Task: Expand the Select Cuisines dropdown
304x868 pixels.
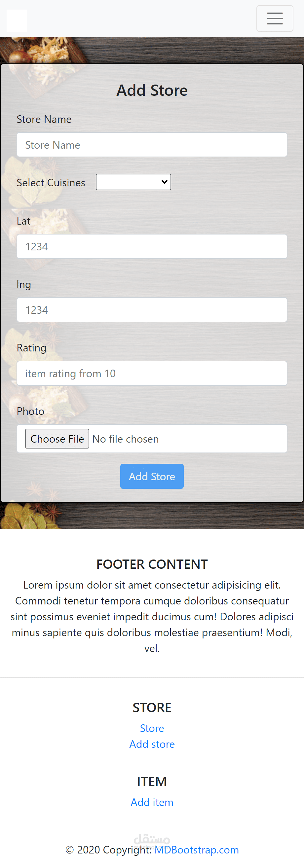Action: pyautogui.click(x=133, y=182)
